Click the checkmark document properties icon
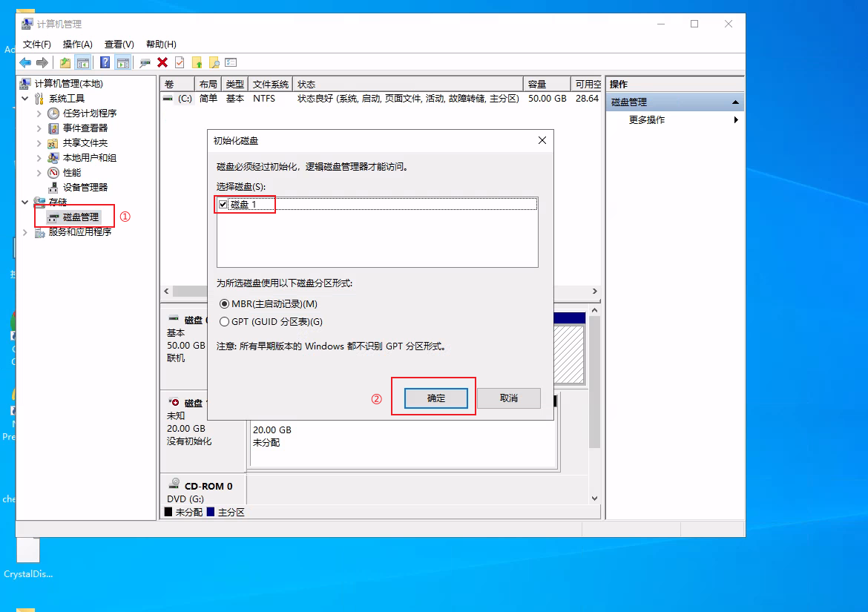Viewport: 868px width, 612px height. 180,62
